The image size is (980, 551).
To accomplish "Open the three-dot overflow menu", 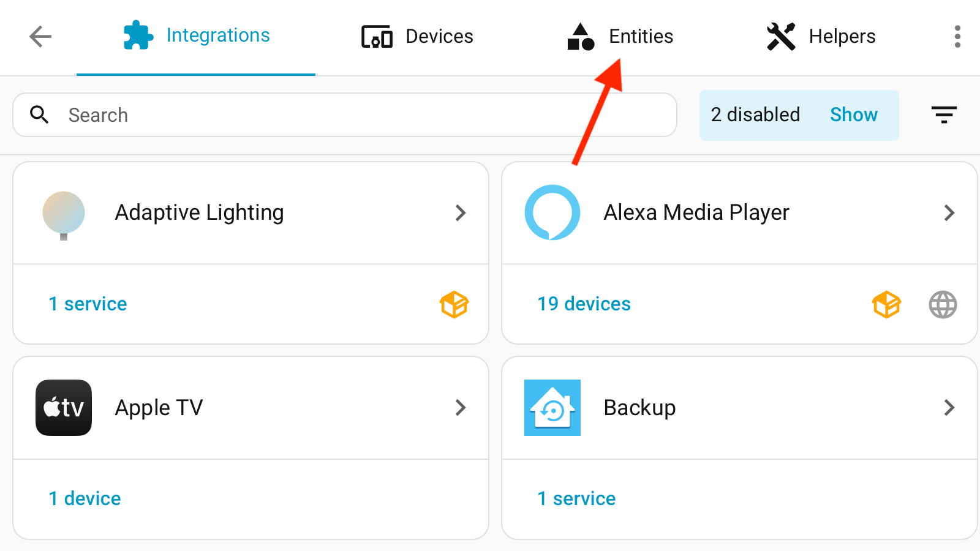I will [957, 37].
